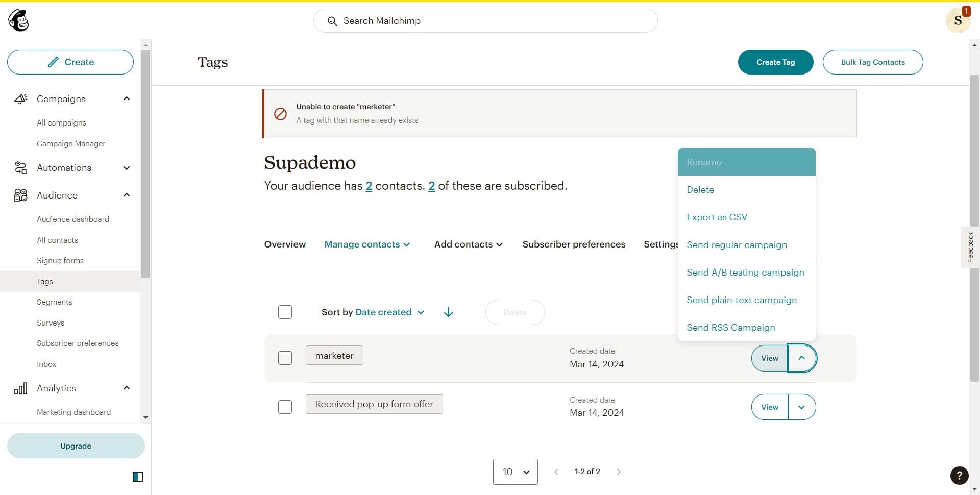Click the Audience people icon

[x=20, y=195]
